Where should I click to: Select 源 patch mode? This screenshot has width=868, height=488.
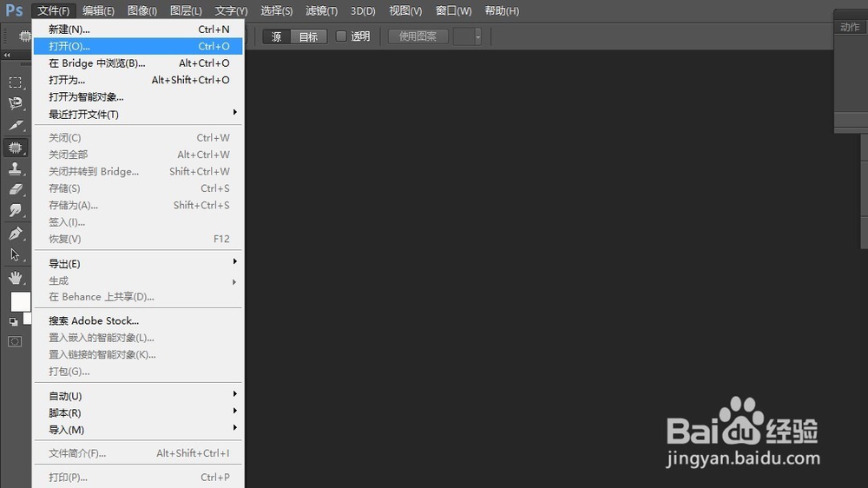point(276,36)
